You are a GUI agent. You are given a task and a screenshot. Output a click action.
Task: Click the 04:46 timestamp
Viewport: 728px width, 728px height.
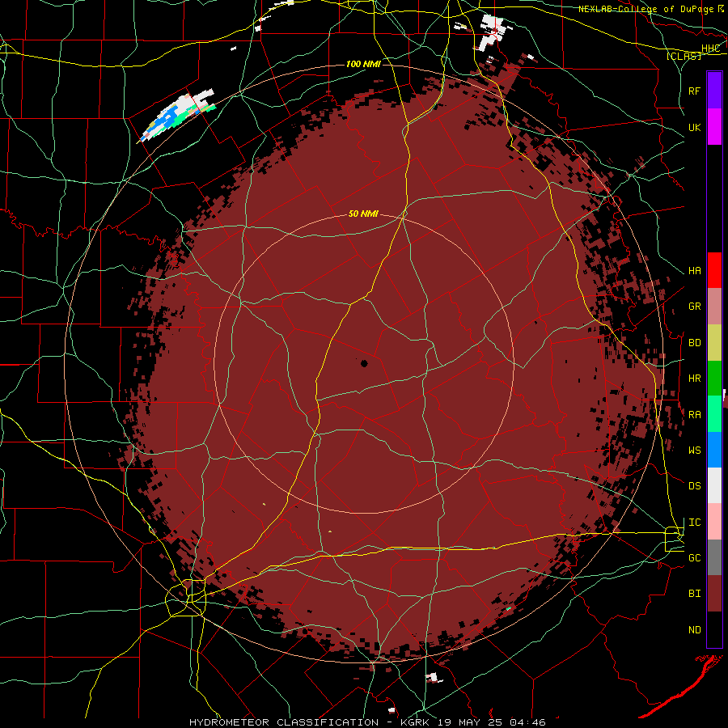pyautogui.click(x=527, y=722)
